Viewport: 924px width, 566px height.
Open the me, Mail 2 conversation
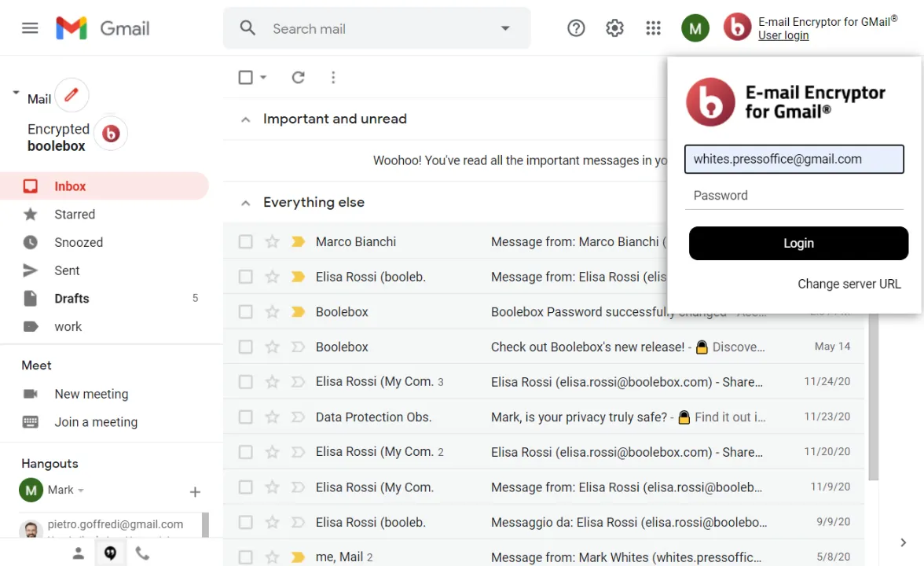click(x=544, y=557)
